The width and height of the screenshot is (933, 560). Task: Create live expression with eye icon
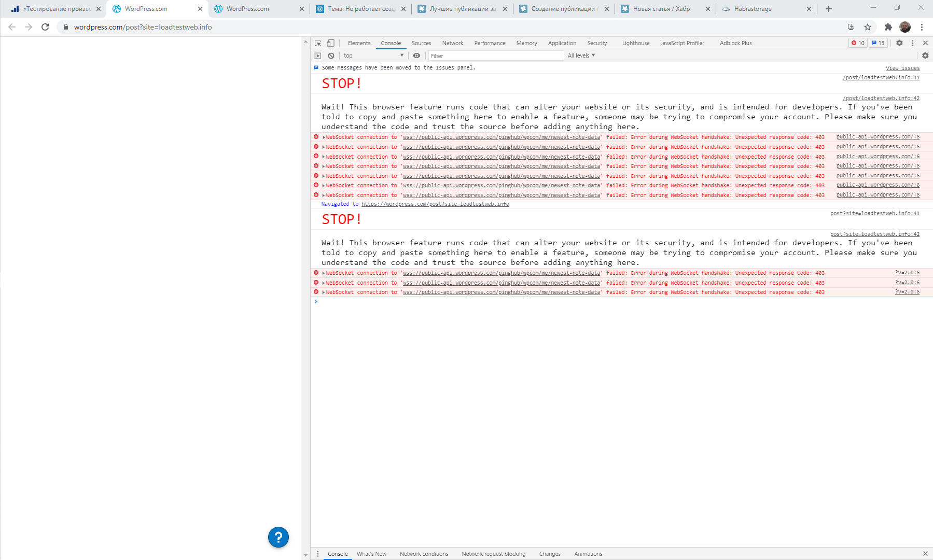416,55
